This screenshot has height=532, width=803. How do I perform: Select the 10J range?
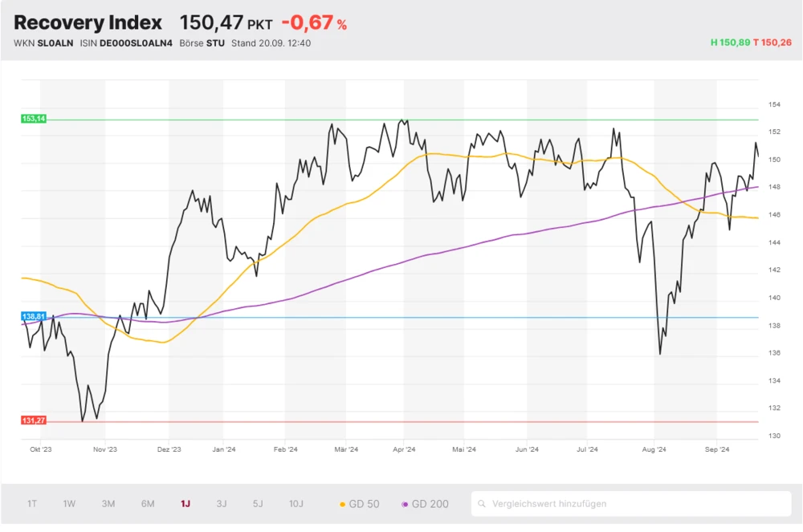[296, 503]
